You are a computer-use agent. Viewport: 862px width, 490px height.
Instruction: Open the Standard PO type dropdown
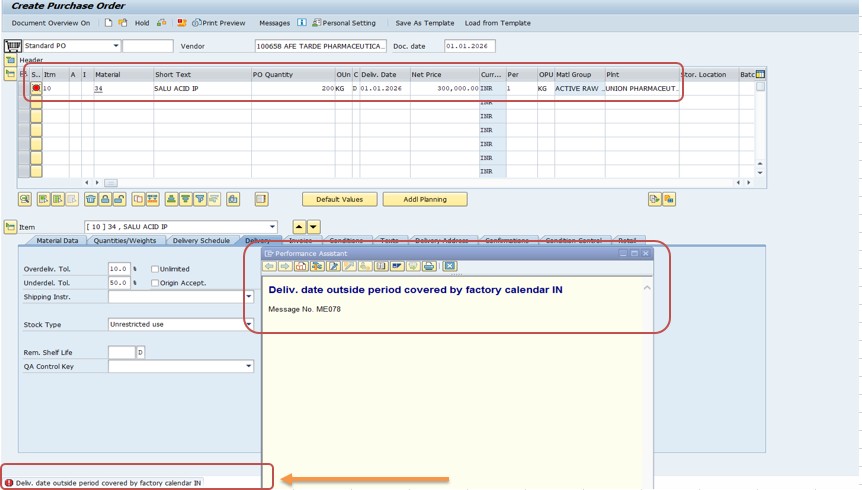coord(116,46)
